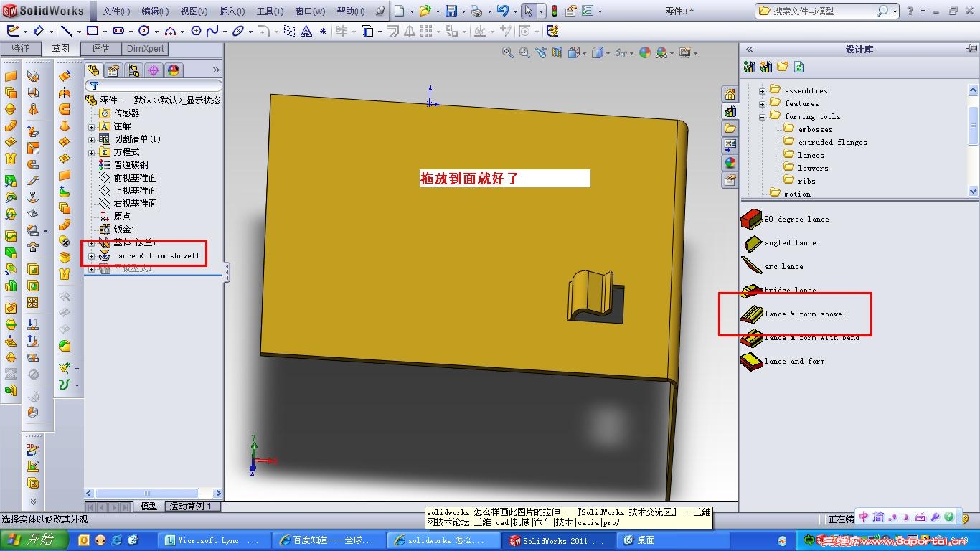This screenshot has height=551, width=980.
Task: Select the louvers folder in Design Library
Action: point(806,168)
